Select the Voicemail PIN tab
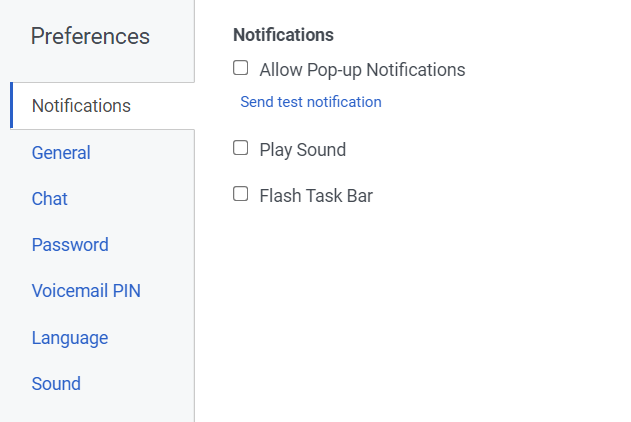This screenshot has height=422, width=631. tap(86, 291)
